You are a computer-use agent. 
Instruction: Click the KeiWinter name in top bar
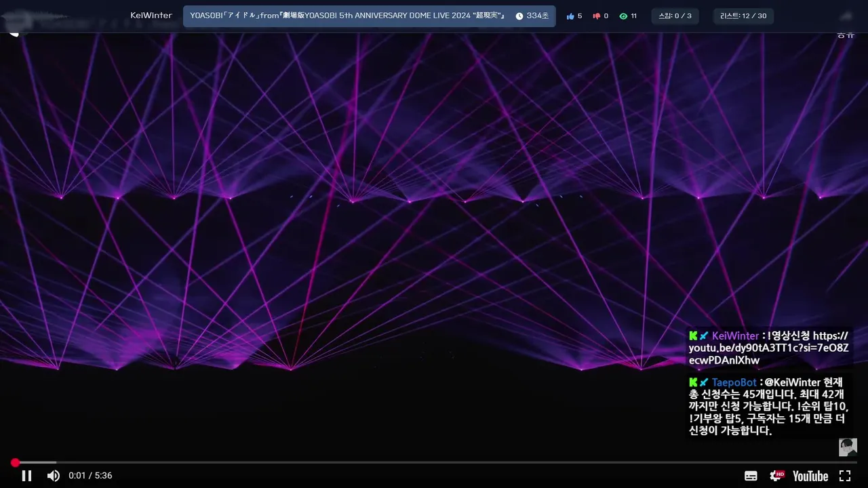151,16
